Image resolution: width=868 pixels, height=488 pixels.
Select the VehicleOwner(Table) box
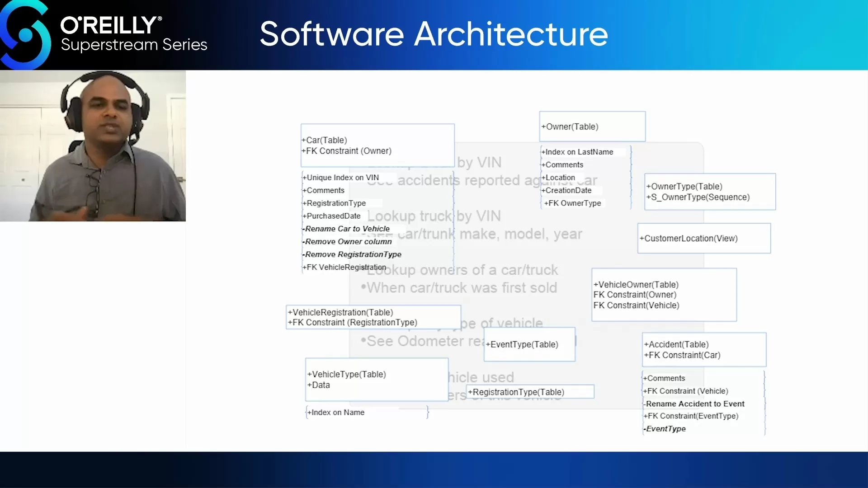[x=664, y=295]
